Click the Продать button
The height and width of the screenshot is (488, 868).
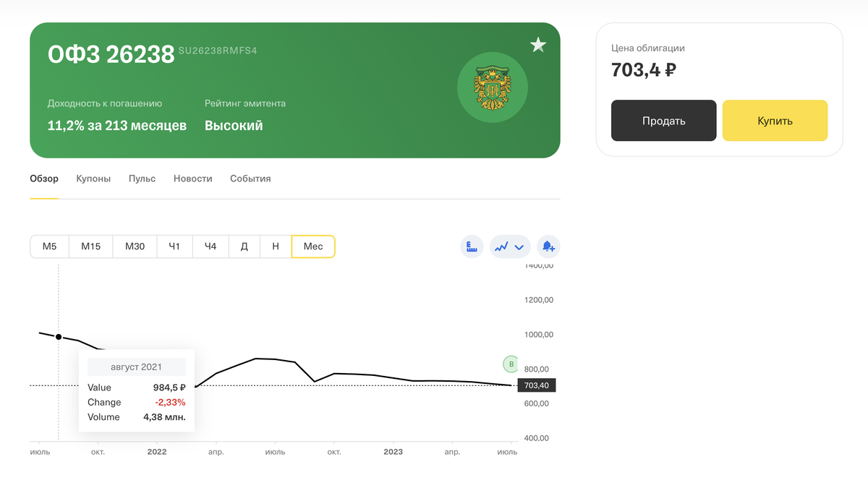coord(663,120)
